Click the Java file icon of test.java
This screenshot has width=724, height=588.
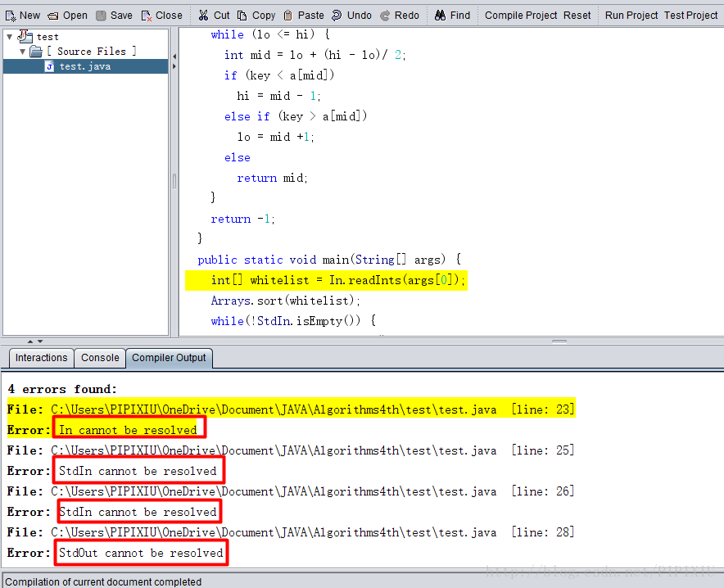(49, 66)
